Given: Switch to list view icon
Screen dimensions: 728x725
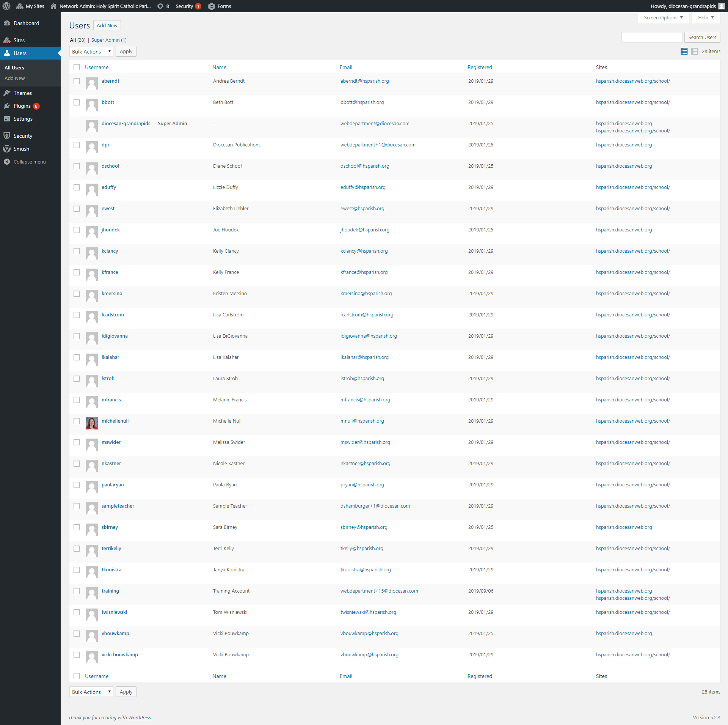Looking at the screenshot, I should 684,51.
